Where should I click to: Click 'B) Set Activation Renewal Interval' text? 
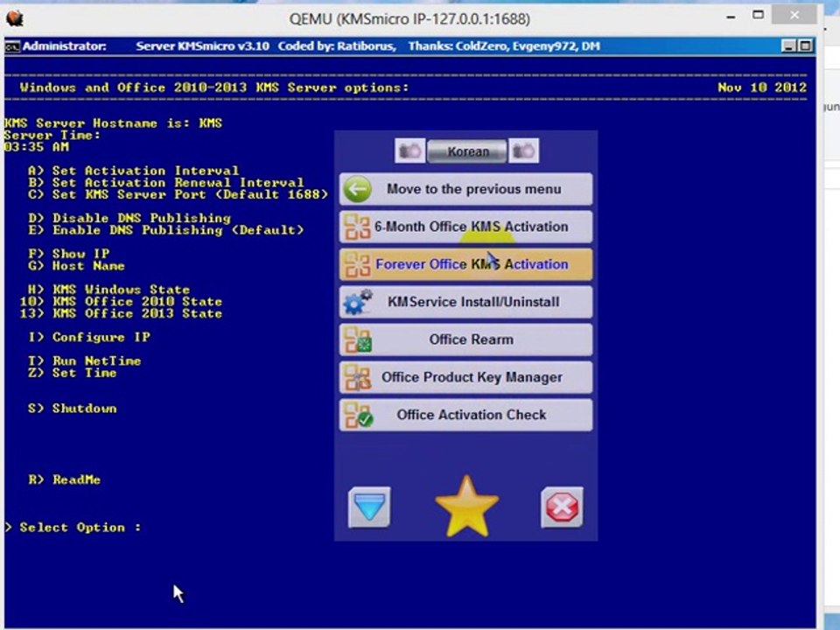(165, 183)
